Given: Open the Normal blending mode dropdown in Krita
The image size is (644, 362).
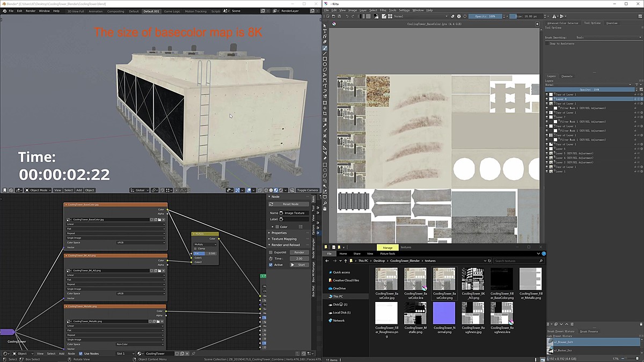Looking at the screenshot, I should click(x=585, y=85).
